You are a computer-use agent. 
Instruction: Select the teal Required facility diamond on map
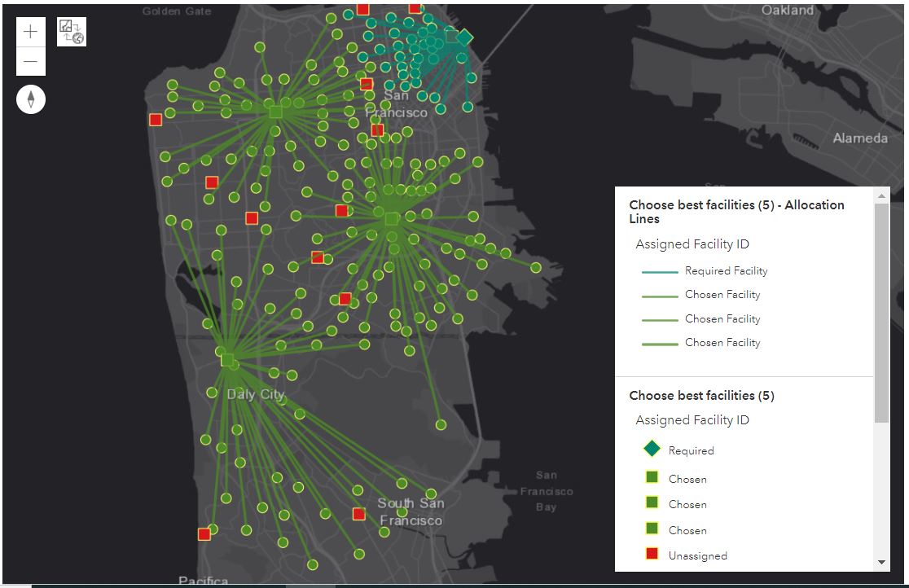464,37
